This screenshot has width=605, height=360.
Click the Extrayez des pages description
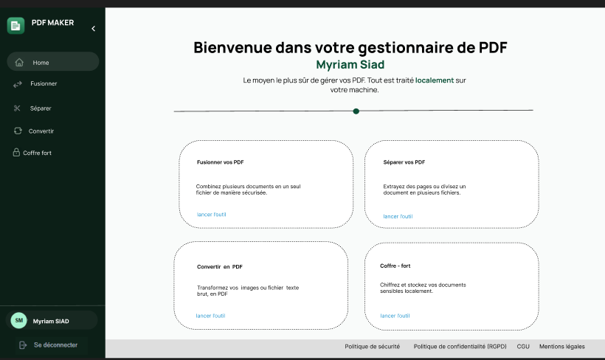pos(424,189)
